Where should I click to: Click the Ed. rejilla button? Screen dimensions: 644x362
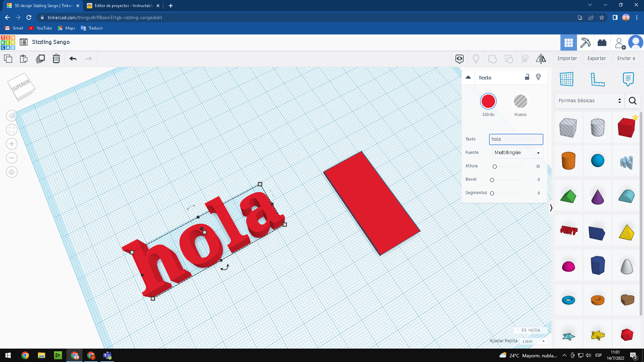click(531, 330)
